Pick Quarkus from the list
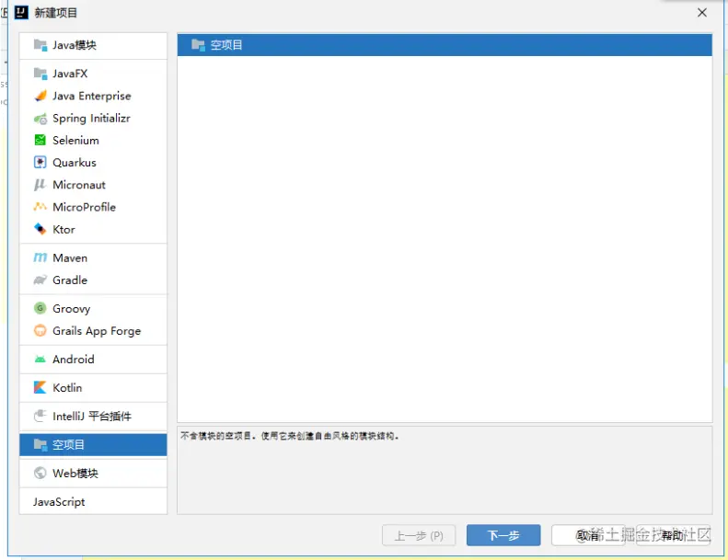 93,163
